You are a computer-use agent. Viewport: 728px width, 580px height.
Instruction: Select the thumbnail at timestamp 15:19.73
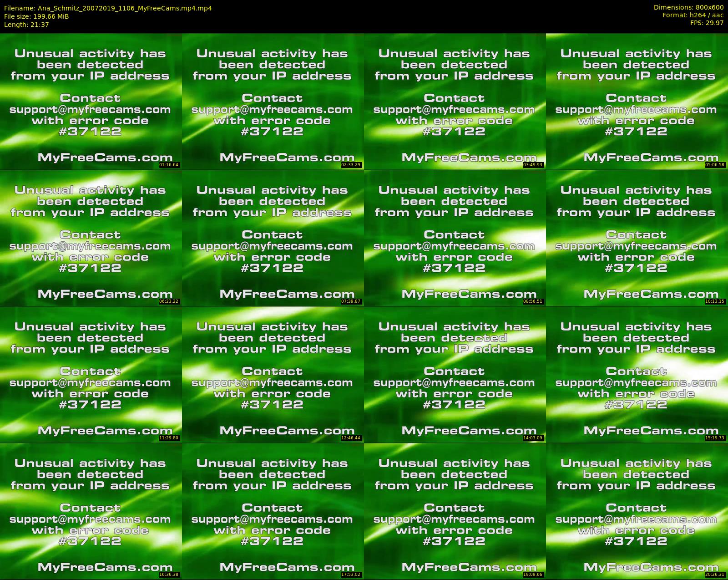[637, 374]
